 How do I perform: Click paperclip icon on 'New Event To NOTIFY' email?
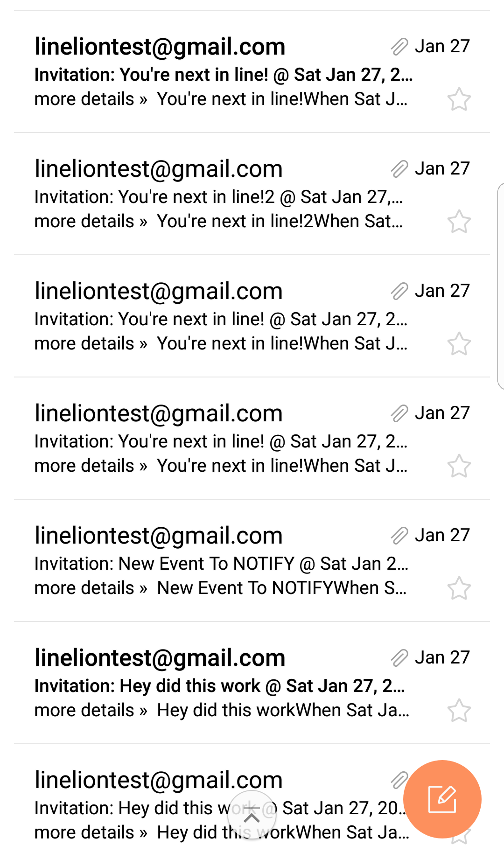[x=399, y=535]
